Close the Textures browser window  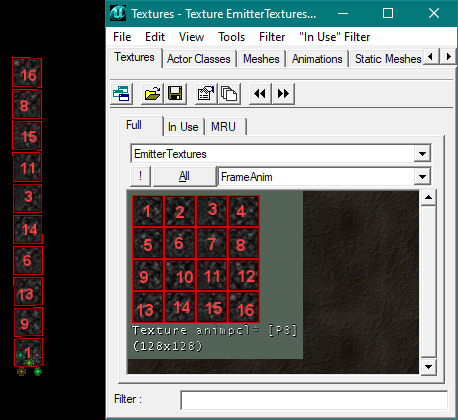tap(434, 13)
